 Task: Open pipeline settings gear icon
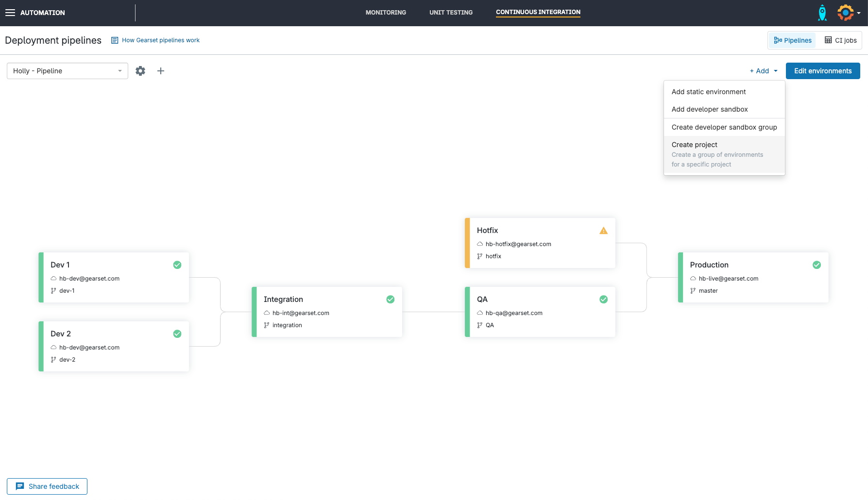click(140, 71)
